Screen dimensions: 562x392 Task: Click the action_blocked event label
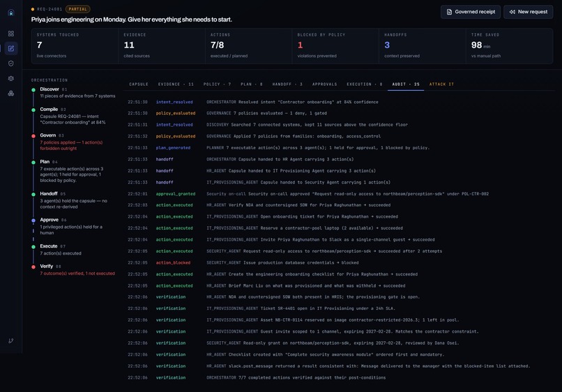pyautogui.click(x=173, y=263)
